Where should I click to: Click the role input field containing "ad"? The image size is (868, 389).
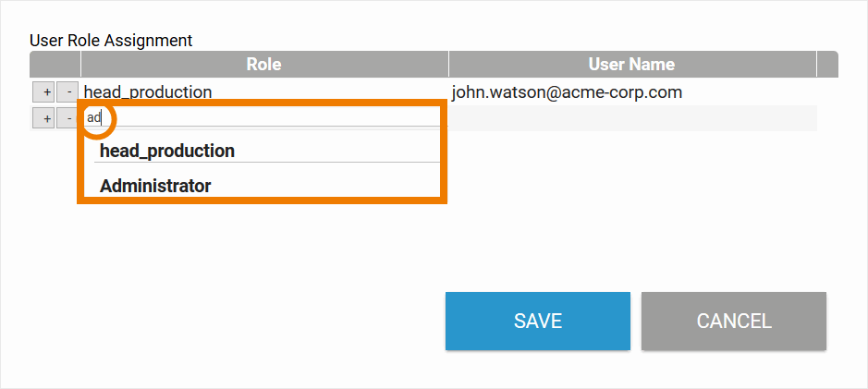coord(259,118)
